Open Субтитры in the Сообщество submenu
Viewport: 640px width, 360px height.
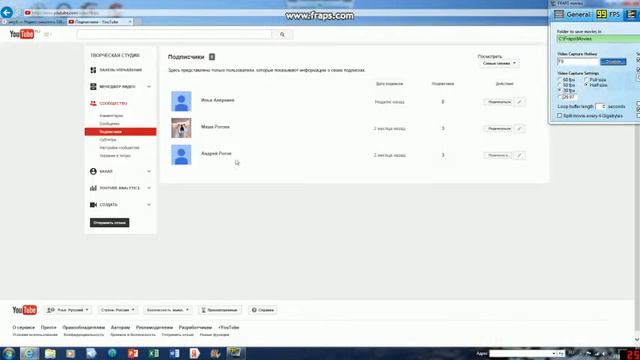coord(108,140)
